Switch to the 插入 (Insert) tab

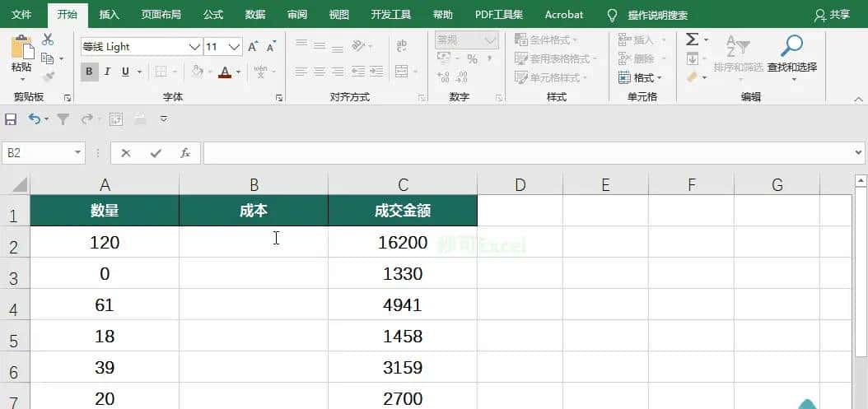[x=109, y=14]
